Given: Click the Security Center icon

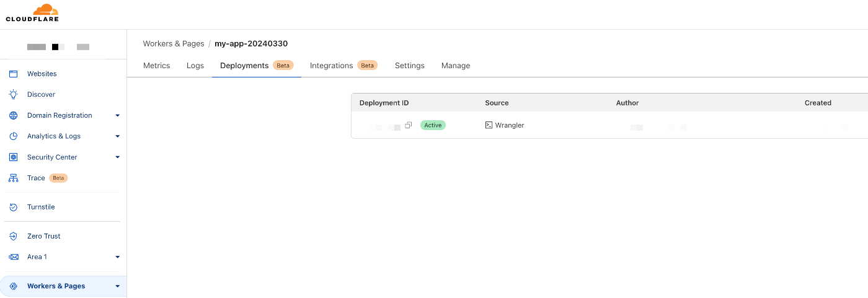Looking at the screenshot, I should tap(13, 157).
